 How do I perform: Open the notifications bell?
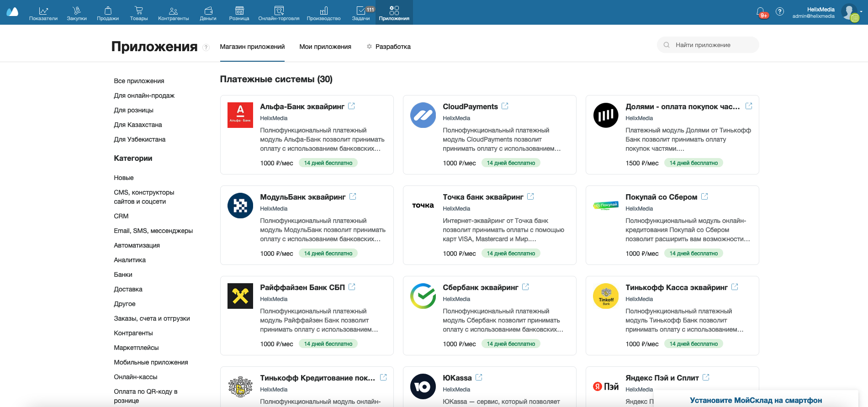coord(761,12)
